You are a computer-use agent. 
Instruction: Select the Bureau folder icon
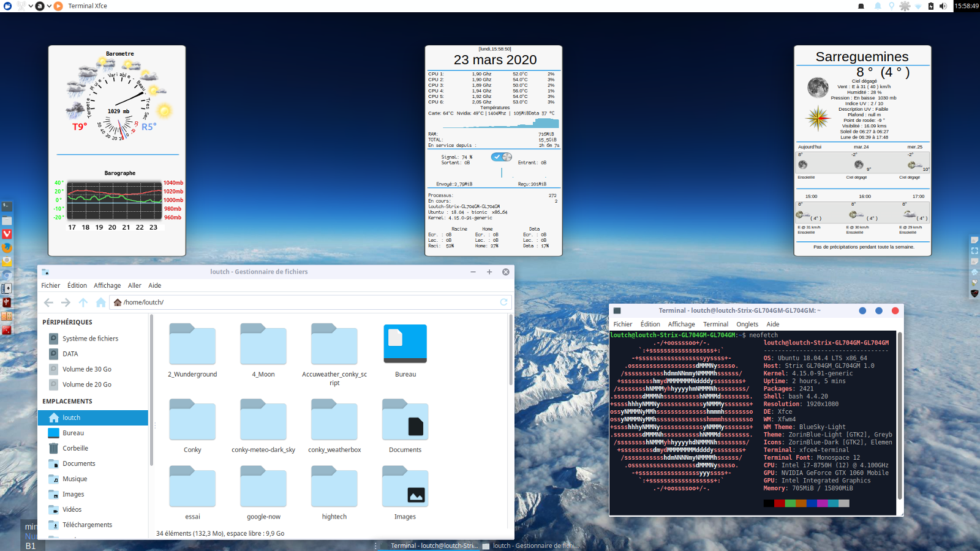[x=405, y=350]
